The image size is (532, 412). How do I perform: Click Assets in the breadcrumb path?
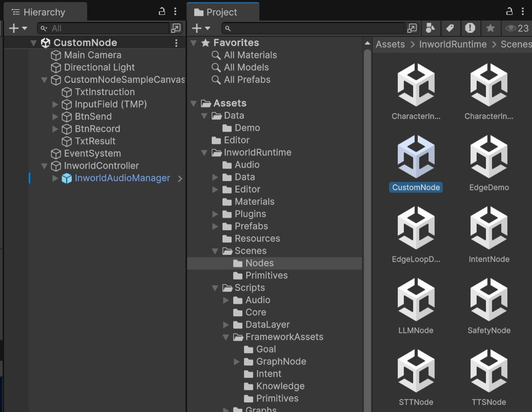click(x=391, y=44)
